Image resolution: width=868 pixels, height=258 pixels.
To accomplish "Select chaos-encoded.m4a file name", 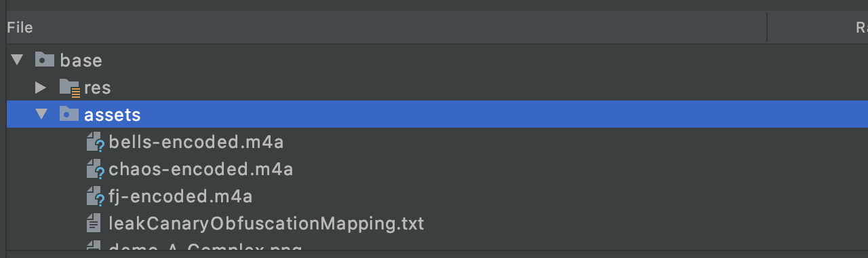I will 201,170.
